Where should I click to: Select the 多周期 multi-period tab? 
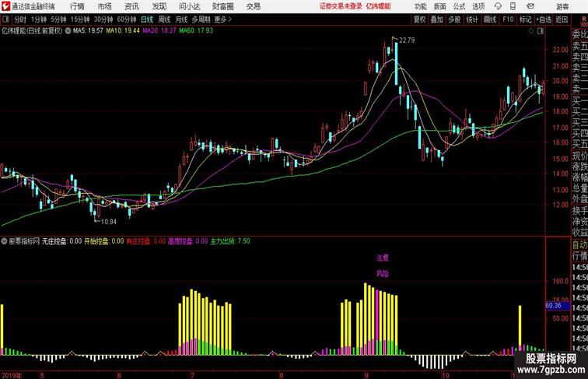(201, 19)
